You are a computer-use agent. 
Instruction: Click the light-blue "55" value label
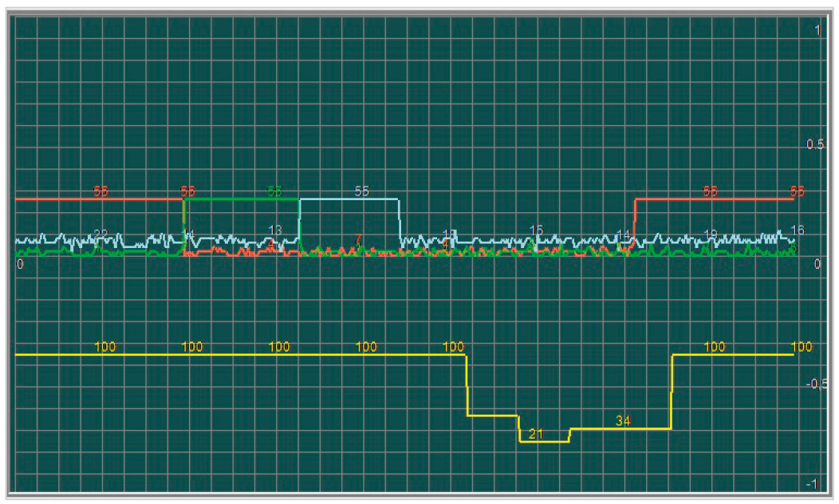[x=362, y=191]
